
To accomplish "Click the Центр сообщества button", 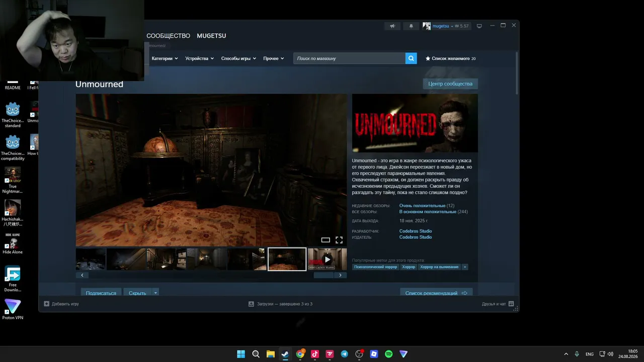I will pos(450,84).
